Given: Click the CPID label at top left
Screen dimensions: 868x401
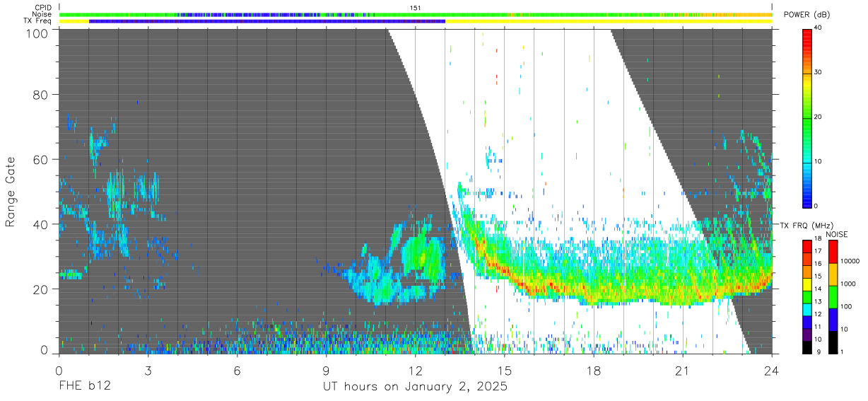Looking at the screenshot, I should tap(43, 7).
